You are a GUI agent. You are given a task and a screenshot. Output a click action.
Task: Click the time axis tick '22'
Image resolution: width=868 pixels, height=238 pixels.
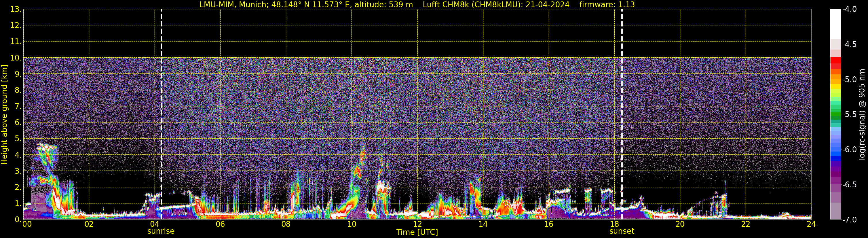pos(746,224)
